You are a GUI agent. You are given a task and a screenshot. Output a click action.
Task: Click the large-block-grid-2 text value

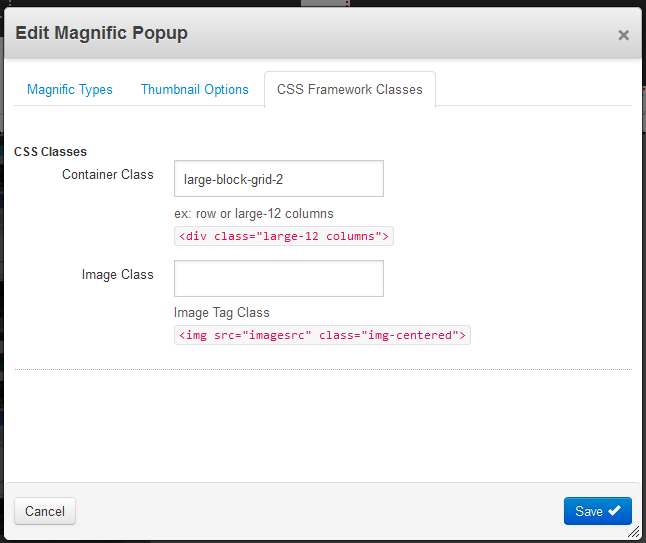pyautogui.click(x=233, y=180)
